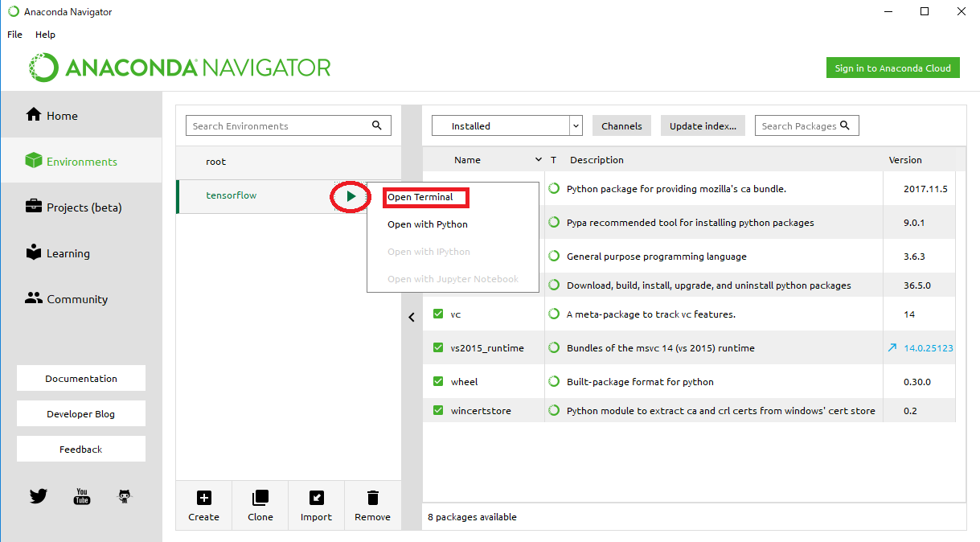The image size is (980, 542).
Task: Click the status circle icon for wincertstore
Action: (x=555, y=411)
